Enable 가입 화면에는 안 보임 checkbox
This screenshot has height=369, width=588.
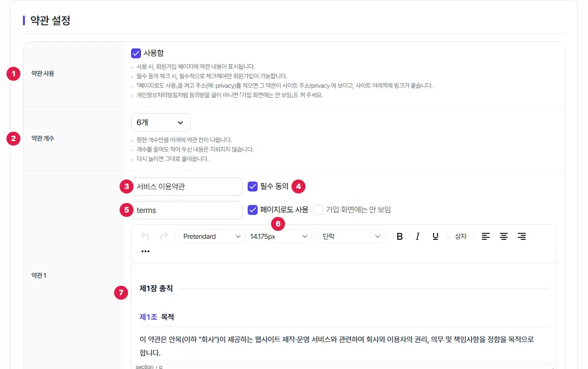click(x=318, y=210)
